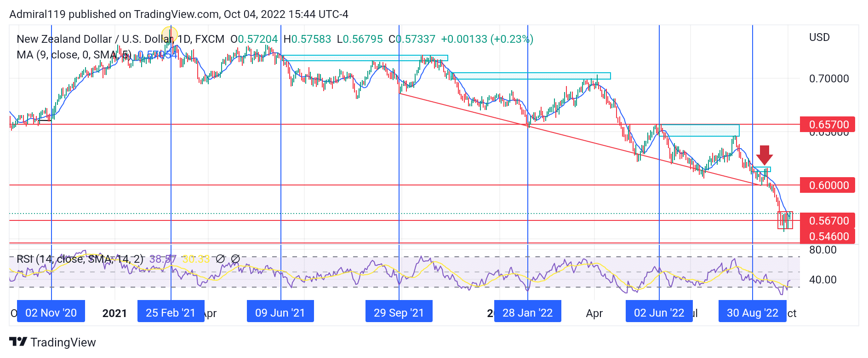The height and width of the screenshot is (358, 868).
Task: Click the close price value C0.57337
Action: 412,39
